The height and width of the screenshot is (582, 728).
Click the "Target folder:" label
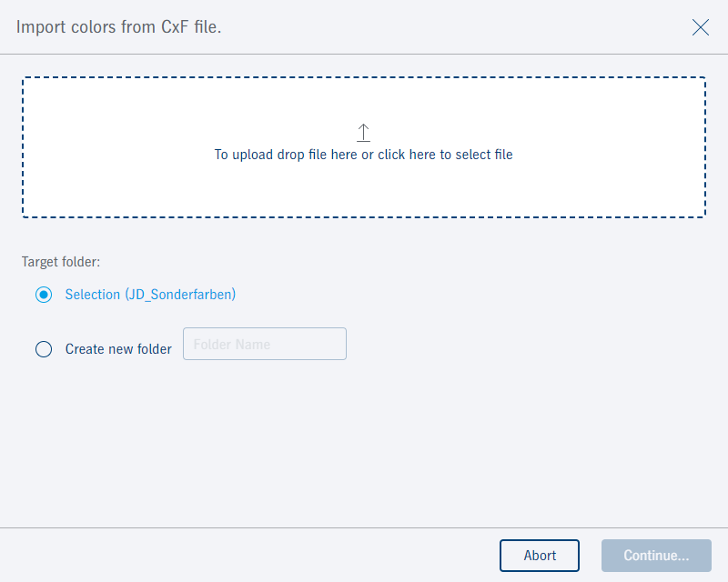pyautogui.click(x=61, y=262)
